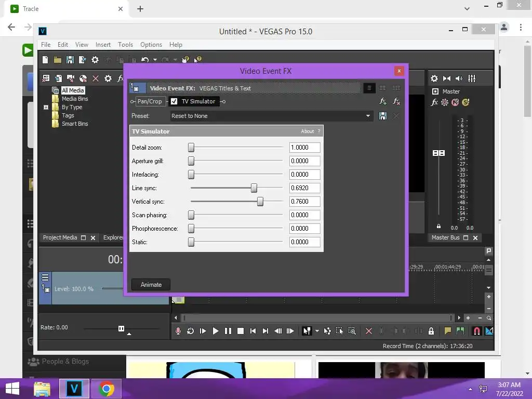Click the Detail zoom slider handle
The image size is (532, 399).
pos(191,148)
